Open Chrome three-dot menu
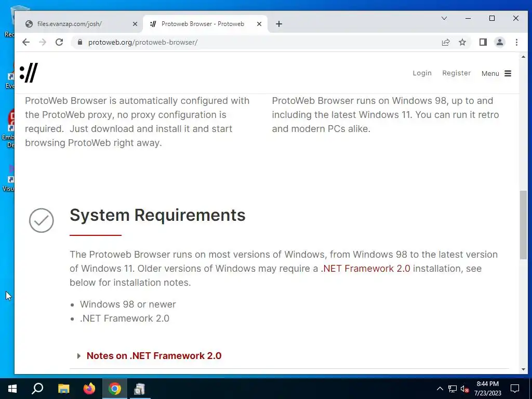532x399 pixels. (516, 42)
